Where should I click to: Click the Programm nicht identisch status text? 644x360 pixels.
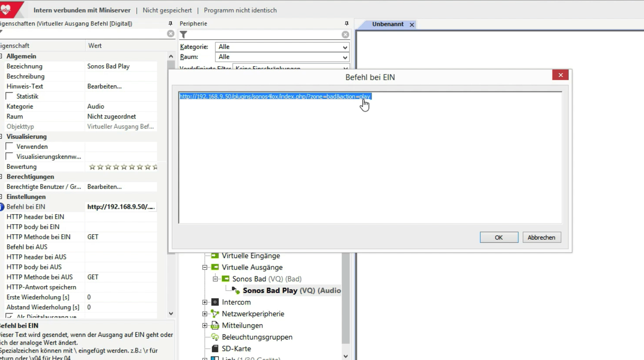point(240,10)
